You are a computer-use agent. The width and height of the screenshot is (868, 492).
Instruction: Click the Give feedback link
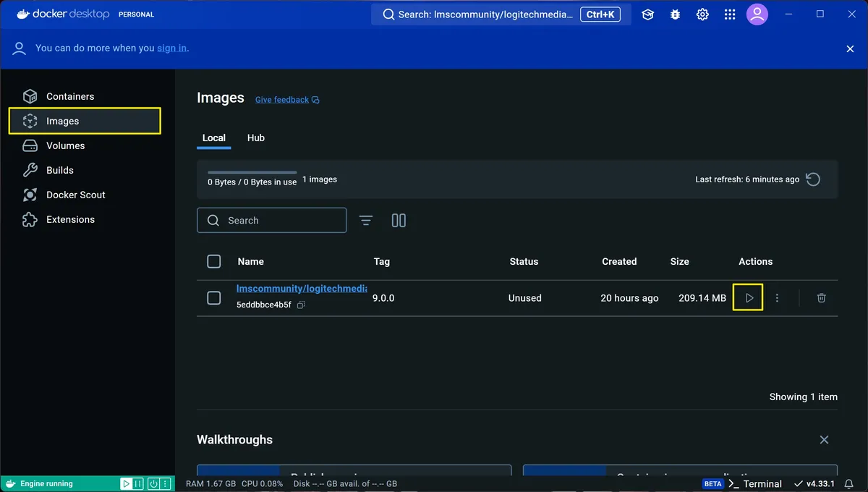(282, 100)
